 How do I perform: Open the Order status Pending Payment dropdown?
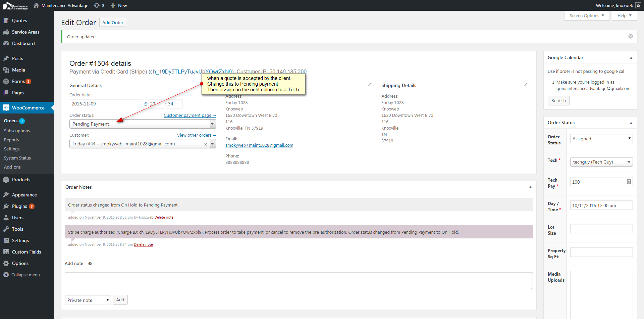[143, 124]
